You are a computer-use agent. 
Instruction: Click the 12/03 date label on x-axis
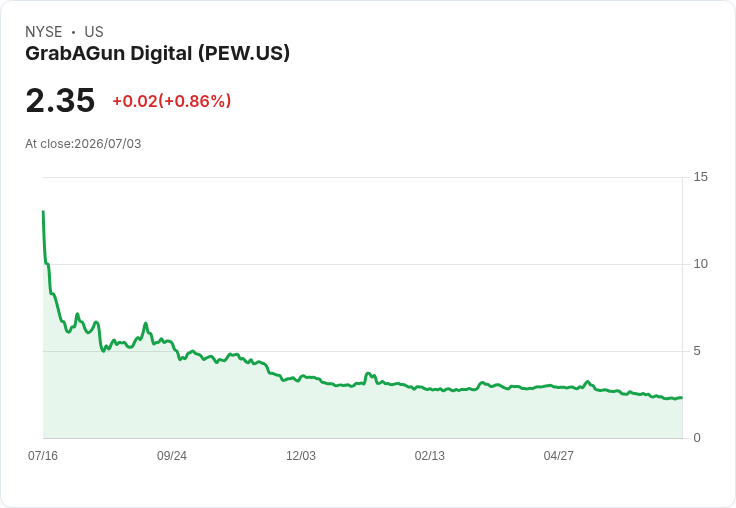pyautogui.click(x=301, y=455)
